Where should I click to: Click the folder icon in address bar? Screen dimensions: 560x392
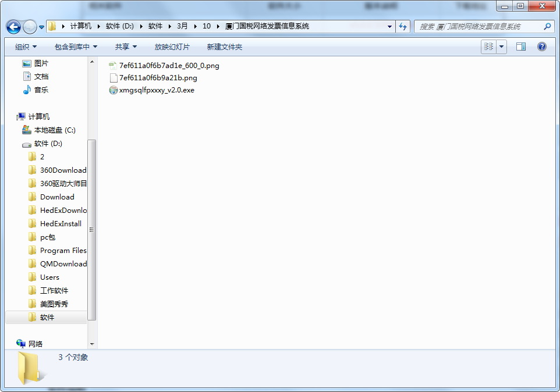point(52,26)
